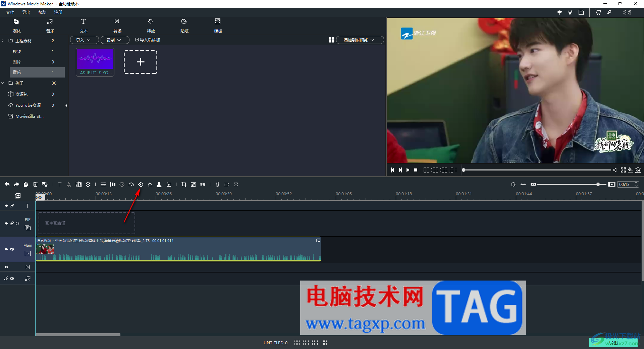Switch media library to grid view
Image resolution: width=644 pixels, height=349 pixels.
coord(331,40)
